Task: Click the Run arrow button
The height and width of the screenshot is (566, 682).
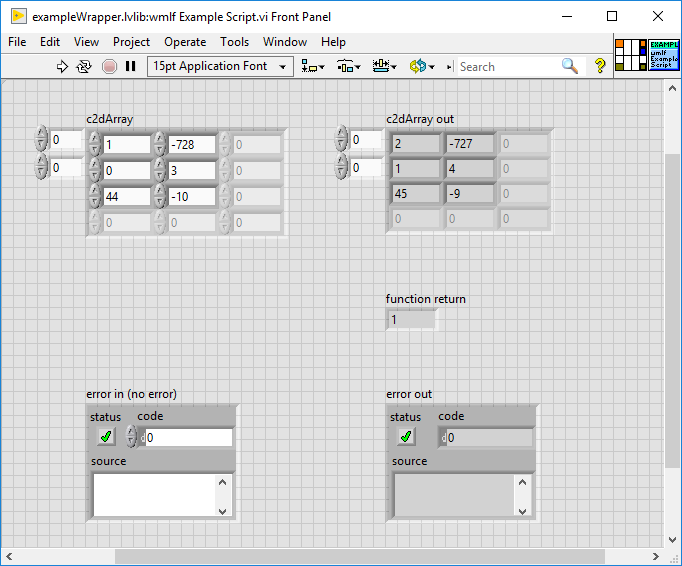Action: [63, 67]
